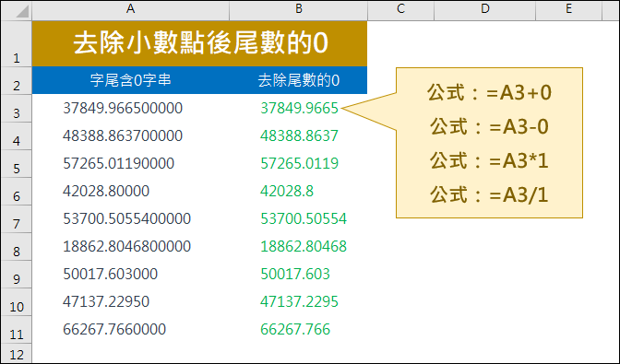Select cell with 53700.5055400000
The height and width of the screenshot is (364, 620).
pos(130,218)
